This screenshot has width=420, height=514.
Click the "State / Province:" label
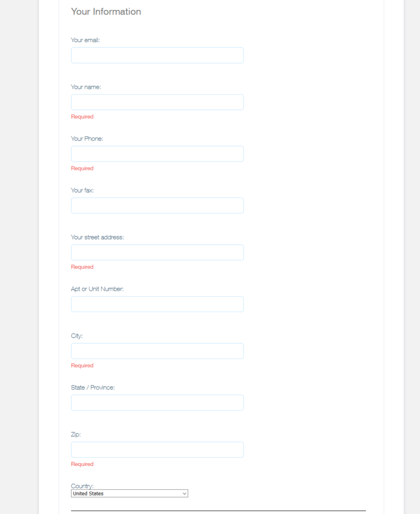(x=93, y=388)
